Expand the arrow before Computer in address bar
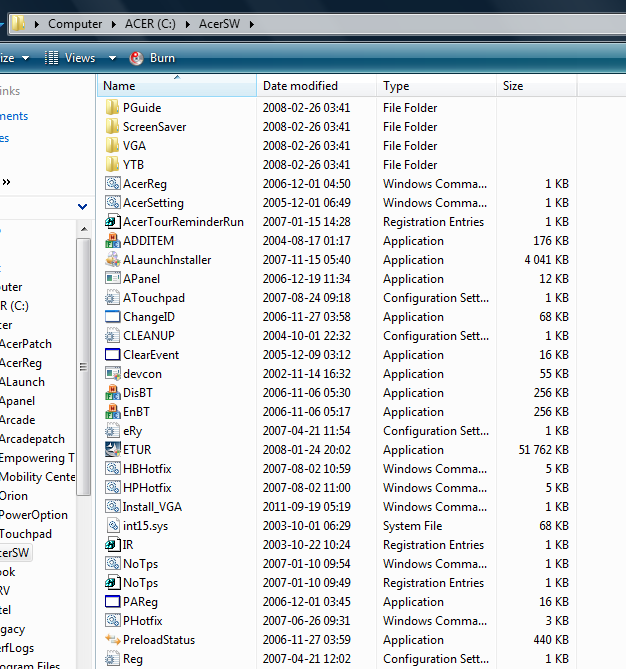This screenshot has height=669, width=626. pos(37,24)
